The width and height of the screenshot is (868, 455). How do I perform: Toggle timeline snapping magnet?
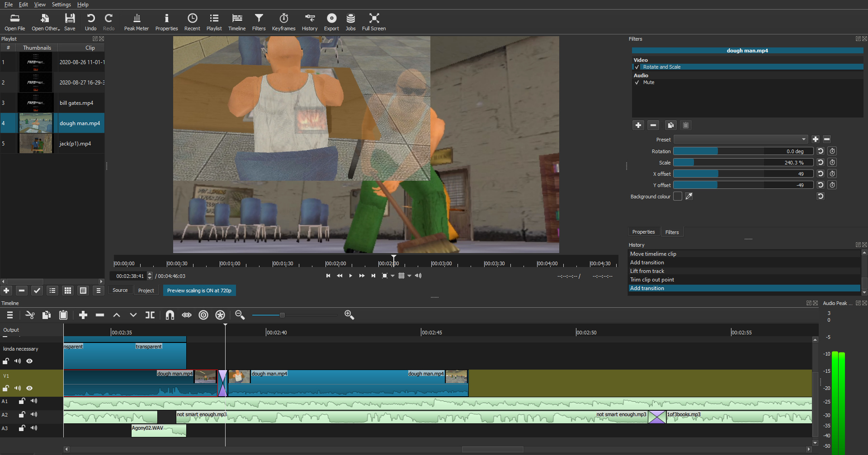[x=170, y=315]
